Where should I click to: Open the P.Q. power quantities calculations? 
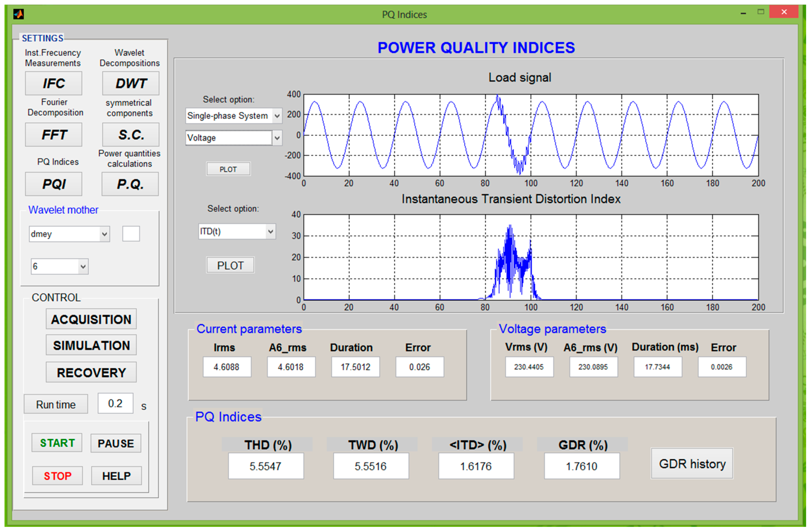coord(130,184)
